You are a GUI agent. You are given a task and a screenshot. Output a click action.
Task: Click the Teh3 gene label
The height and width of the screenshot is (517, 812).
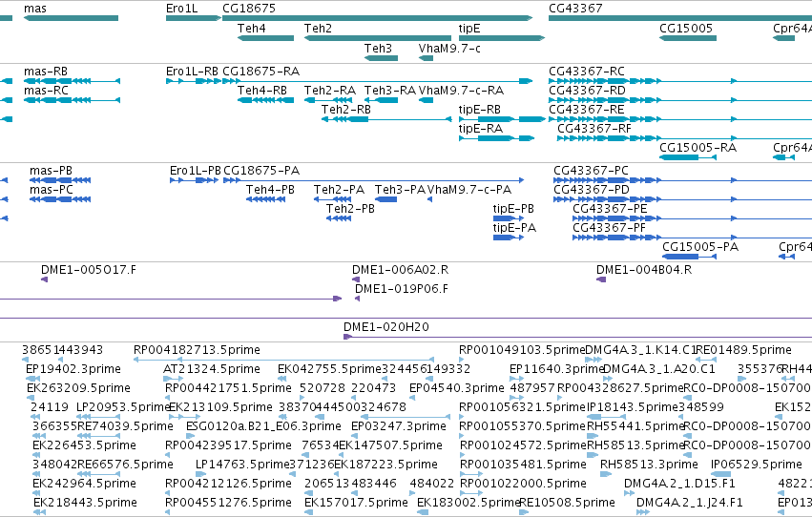(378, 48)
